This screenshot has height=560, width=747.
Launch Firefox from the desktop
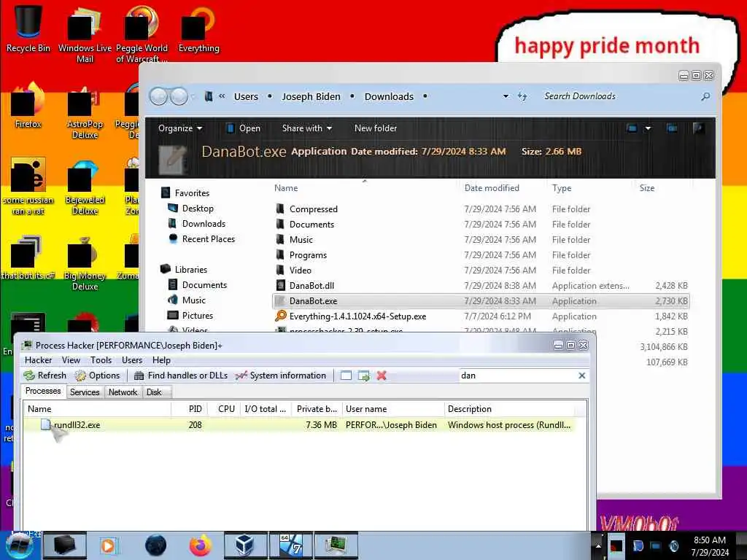tap(28, 106)
